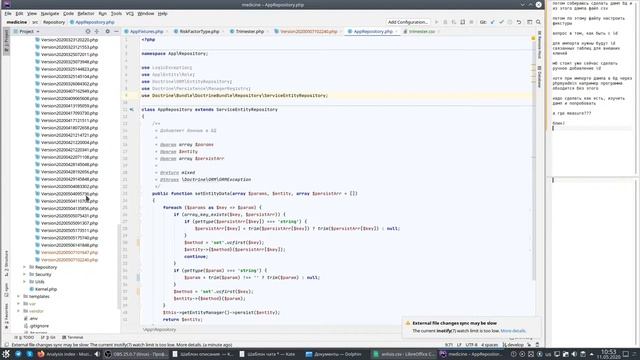Click Firefox icon in the taskbar
This screenshot has height=360, width=640.
tap(41, 354)
